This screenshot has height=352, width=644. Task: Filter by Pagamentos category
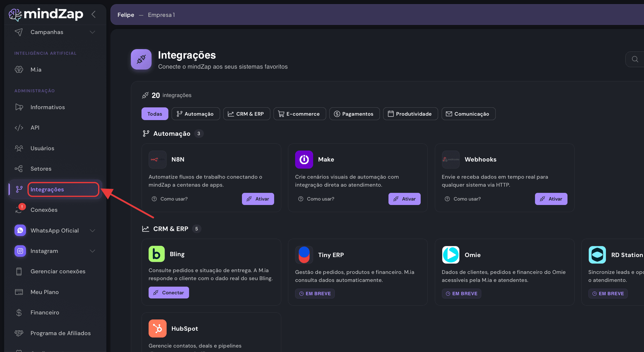(x=354, y=114)
